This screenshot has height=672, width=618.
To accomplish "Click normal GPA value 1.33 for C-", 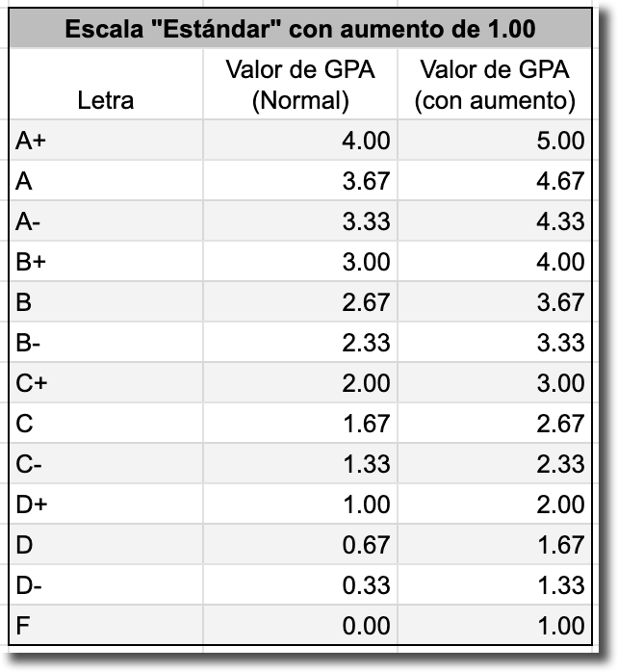I will click(x=299, y=464).
